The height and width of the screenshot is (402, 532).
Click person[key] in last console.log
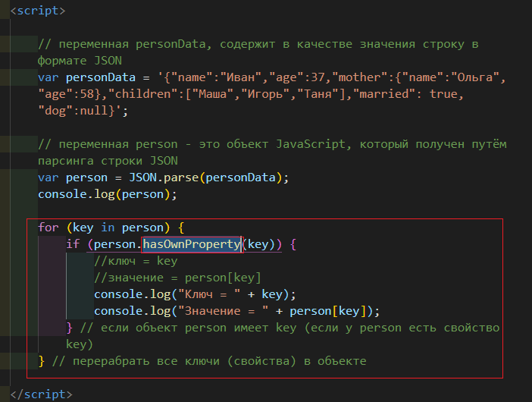coord(328,311)
